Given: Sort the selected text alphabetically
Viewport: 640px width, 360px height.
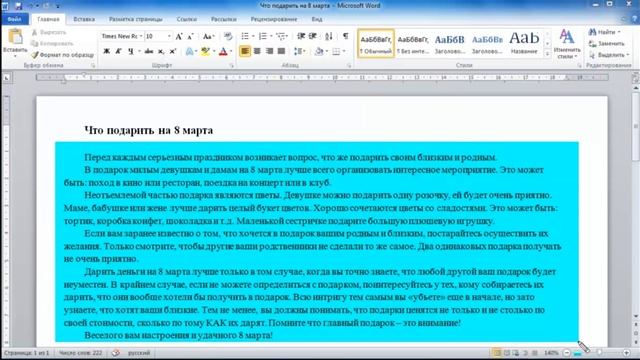Looking at the screenshot, I should [329, 36].
